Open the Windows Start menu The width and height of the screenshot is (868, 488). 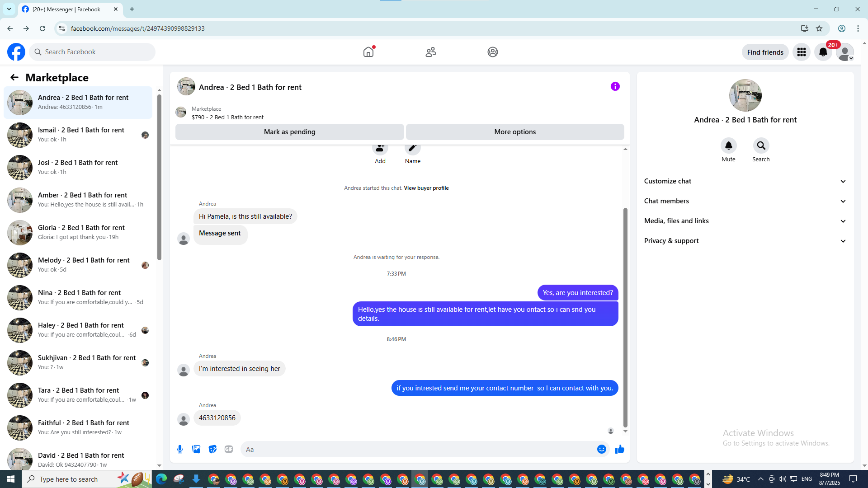point(11,479)
